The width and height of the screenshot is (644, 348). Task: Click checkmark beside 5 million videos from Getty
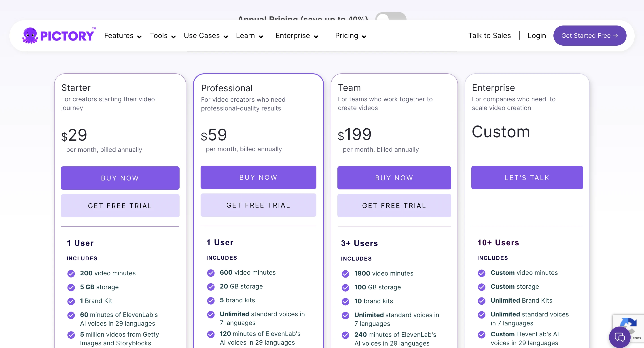coord(71,335)
